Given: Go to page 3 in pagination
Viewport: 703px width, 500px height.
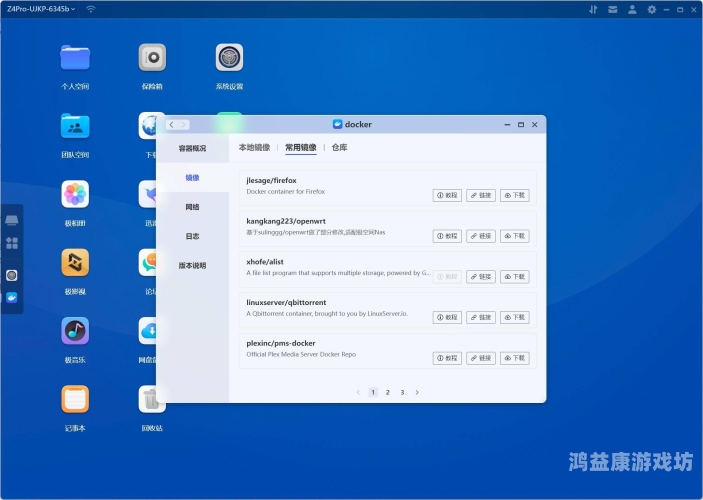Looking at the screenshot, I should click(402, 392).
